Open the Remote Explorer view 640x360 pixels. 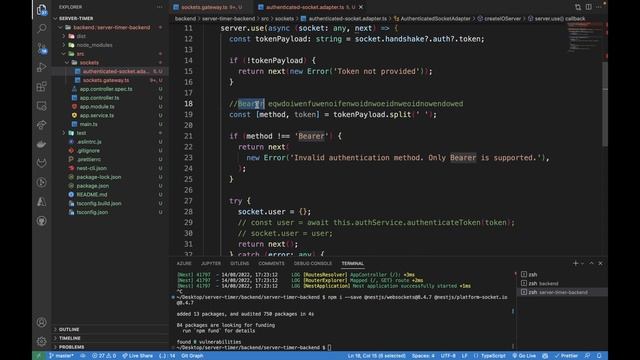click(x=42, y=106)
